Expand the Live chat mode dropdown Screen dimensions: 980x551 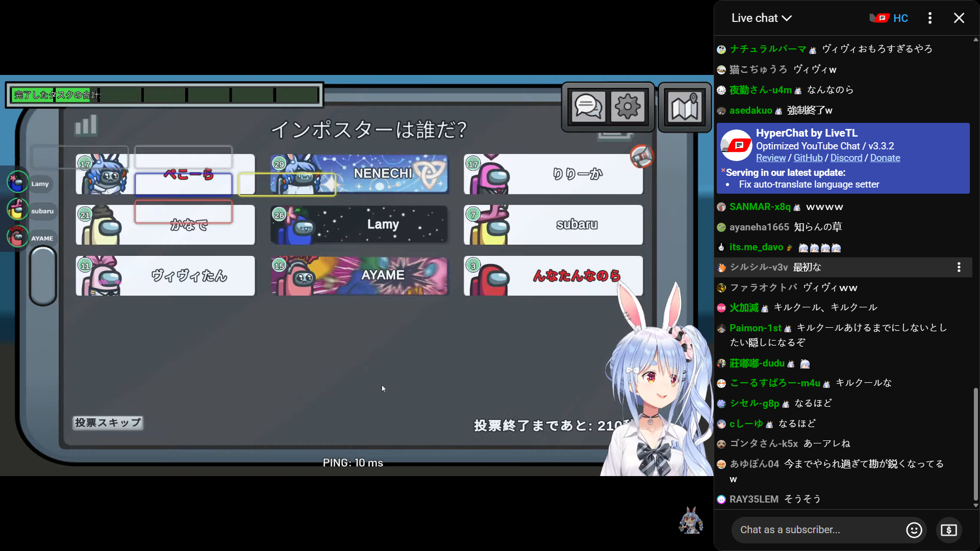click(761, 18)
